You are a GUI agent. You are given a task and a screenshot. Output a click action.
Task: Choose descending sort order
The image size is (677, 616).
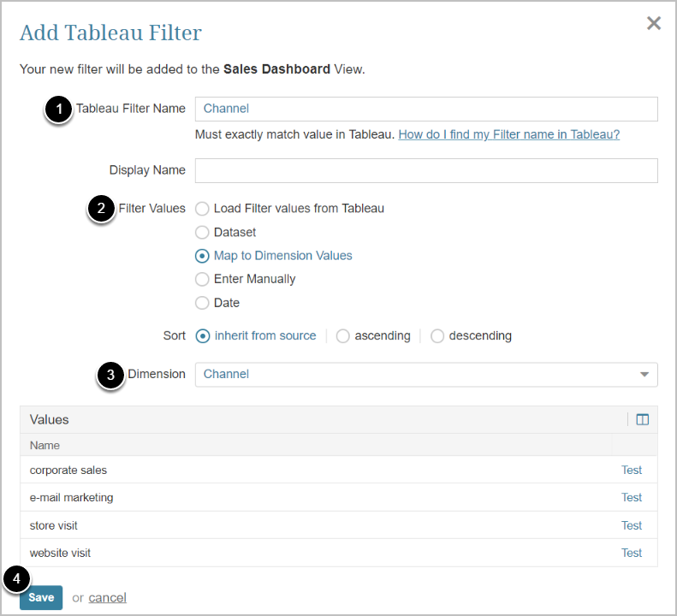[437, 336]
